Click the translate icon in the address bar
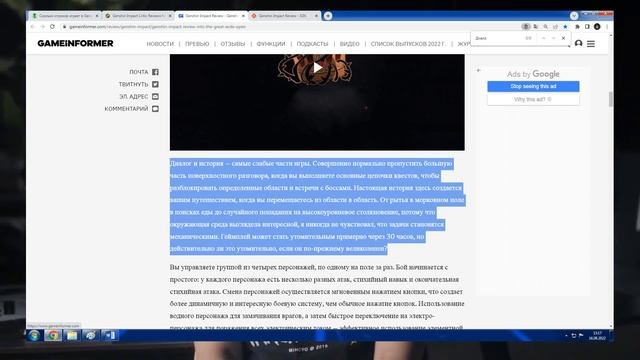 [x=536, y=27]
